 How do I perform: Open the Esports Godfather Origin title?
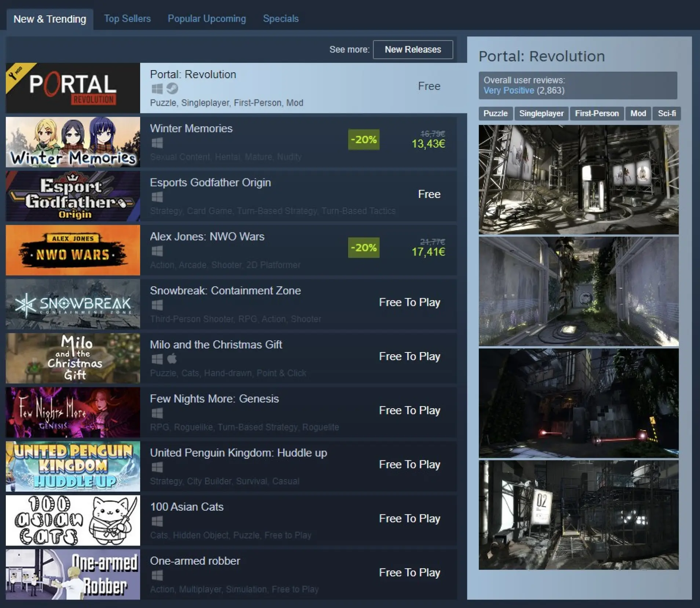(x=210, y=182)
